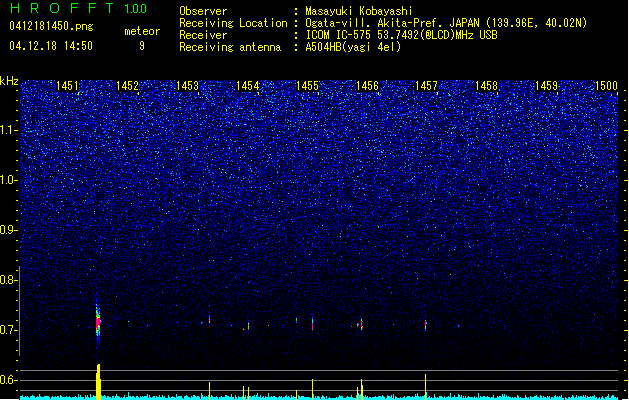629x400 pixels.
Task: Click the 1453 time marker
Action: (187, 86)
